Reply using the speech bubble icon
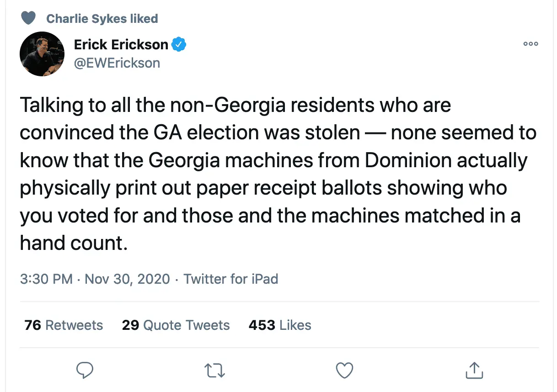This screenshot has height=392, width=557. click(85, 370)
